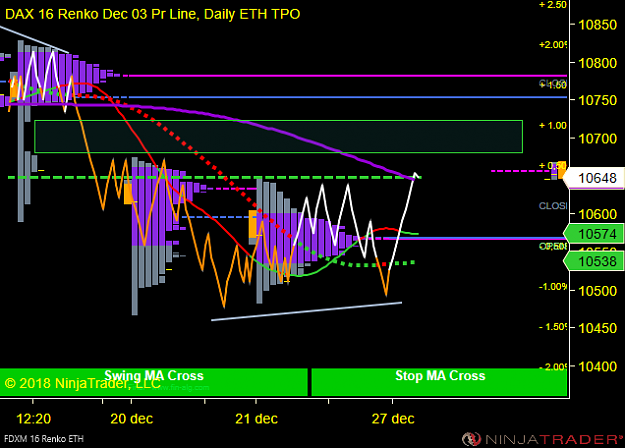The width and height of the screenshot is (625, 448).
Task: Click the 12:20 time axis label
Action: (33, 419)
